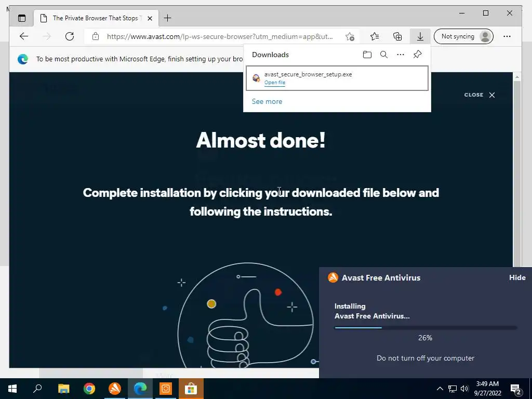Open the Favorites list icon

pyautogui.click(x=375, y=36)
